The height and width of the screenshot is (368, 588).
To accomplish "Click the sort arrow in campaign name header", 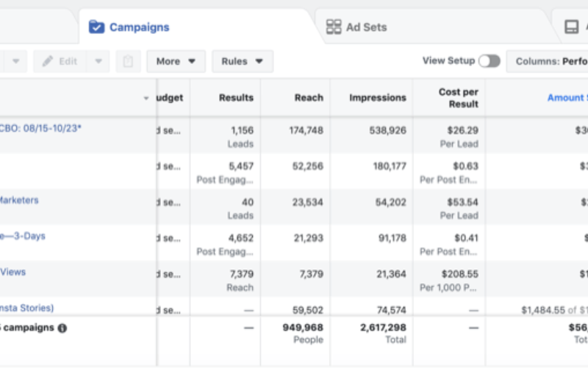I will pyautogui.click(x=146, y=98).
